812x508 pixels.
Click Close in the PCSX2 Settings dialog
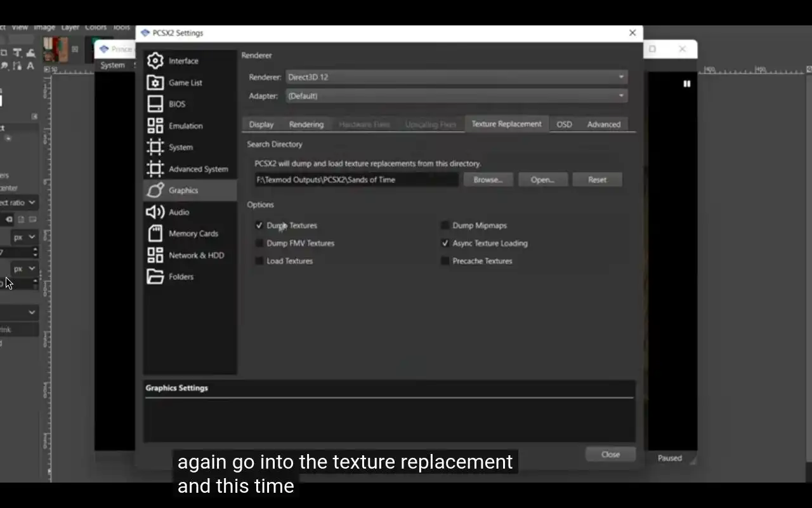(610, 454)
